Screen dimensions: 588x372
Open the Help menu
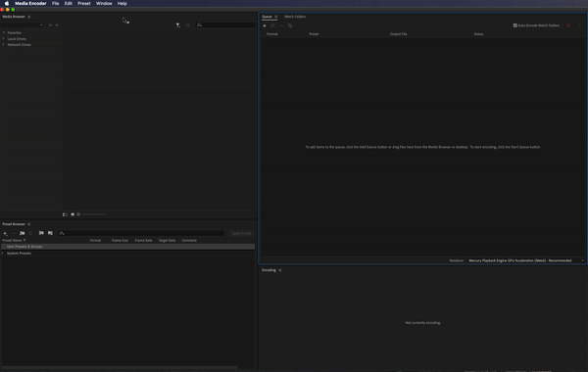122,3
